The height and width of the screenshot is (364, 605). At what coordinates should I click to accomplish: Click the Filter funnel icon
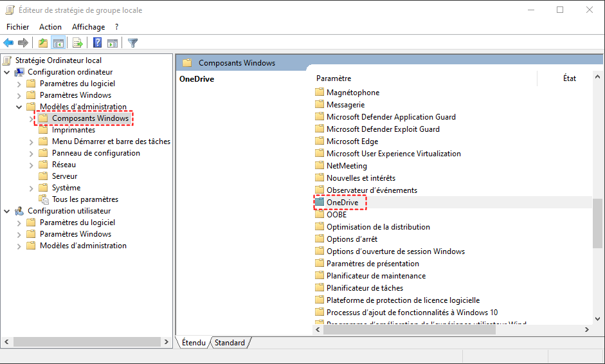132,43
